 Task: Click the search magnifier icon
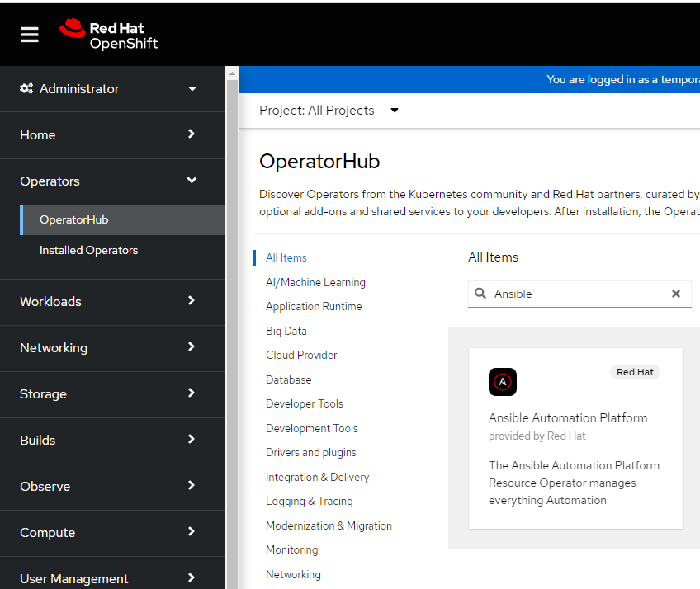480,294
